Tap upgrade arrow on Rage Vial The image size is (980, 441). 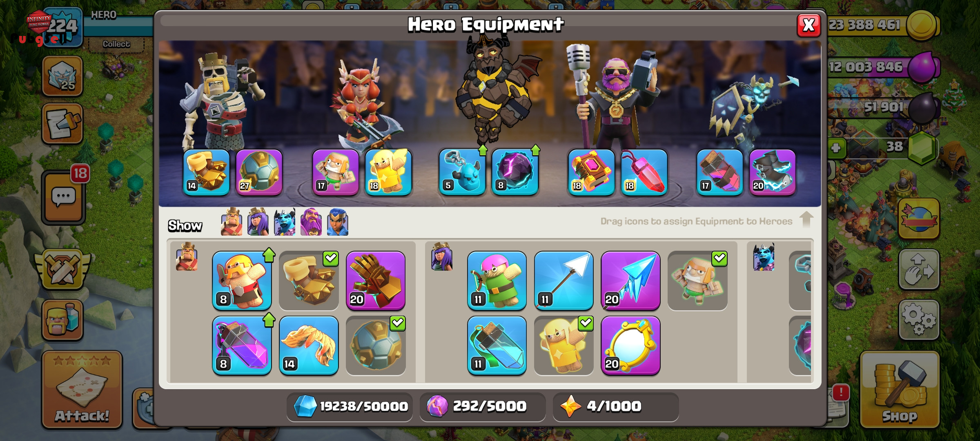269,320
